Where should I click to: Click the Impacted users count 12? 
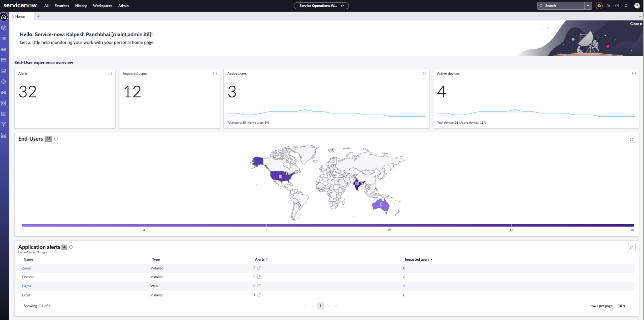pyautogui.click(x=132, y=92)
